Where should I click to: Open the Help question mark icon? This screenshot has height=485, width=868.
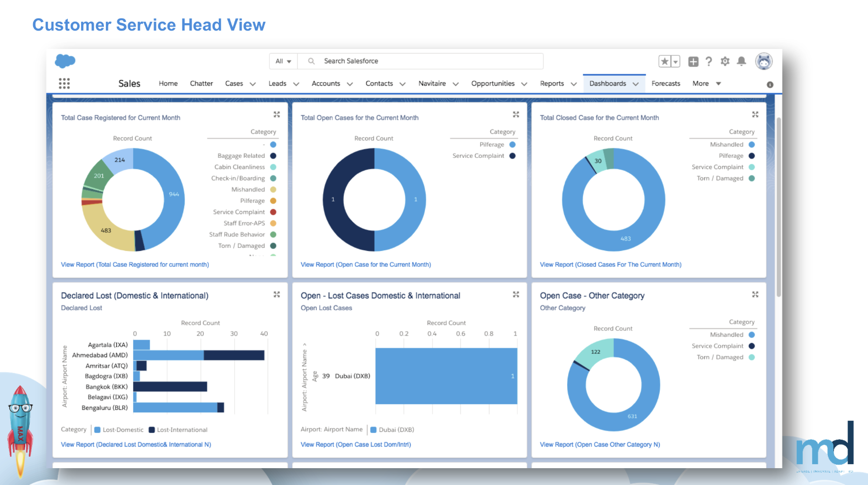pos(709,61)
